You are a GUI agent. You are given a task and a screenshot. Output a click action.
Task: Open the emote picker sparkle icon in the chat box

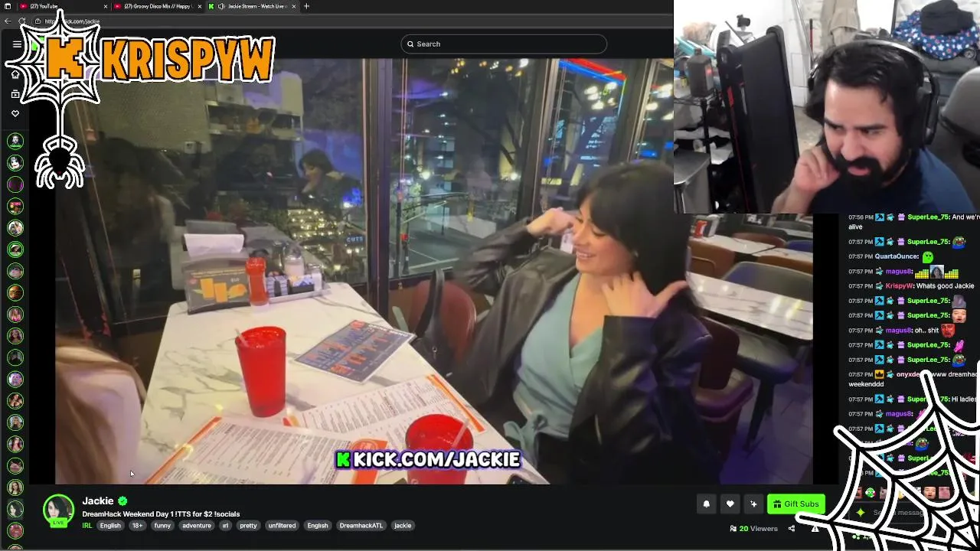coord(861,513)
